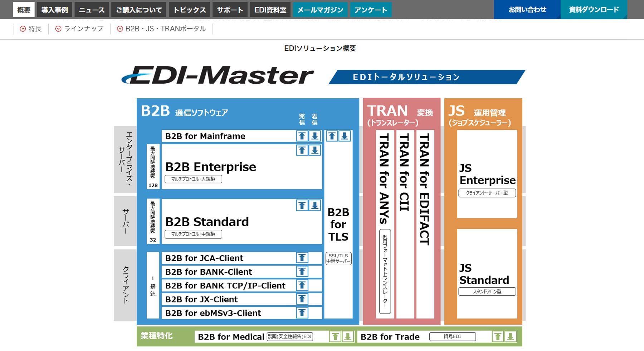Click upload arrow icon beside B2B for ebMSv3-Client

[x=302, y=313]
